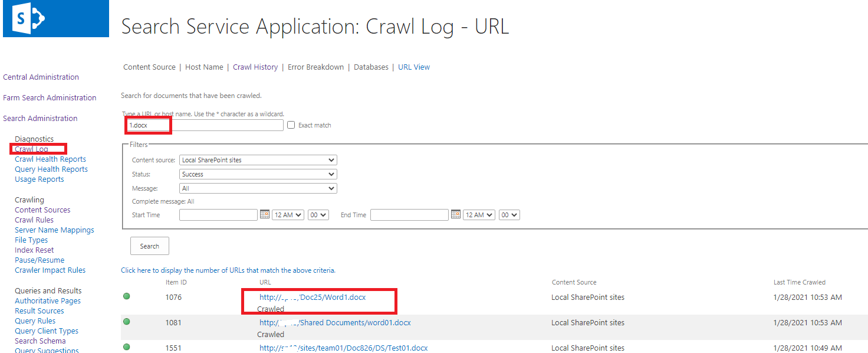The image size is (868, 353).
Task: Click the green status icon for item 1081
Action: tap(127, 322)
